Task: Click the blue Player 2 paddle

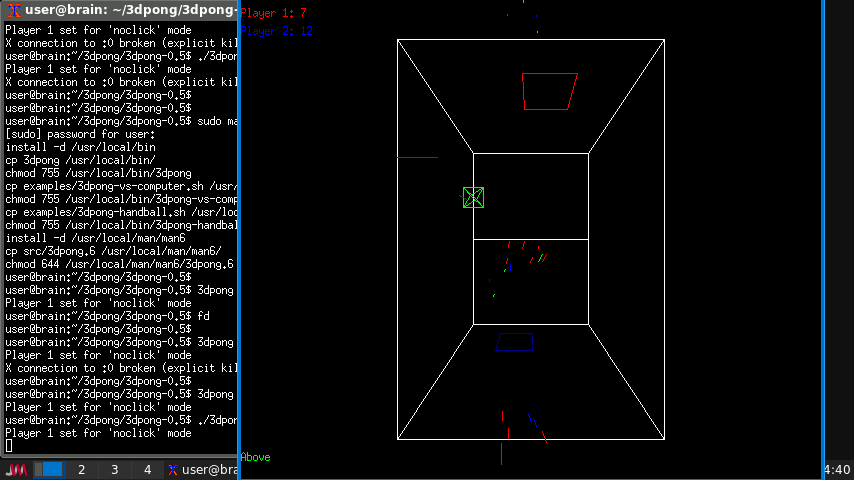Action: 515,342
